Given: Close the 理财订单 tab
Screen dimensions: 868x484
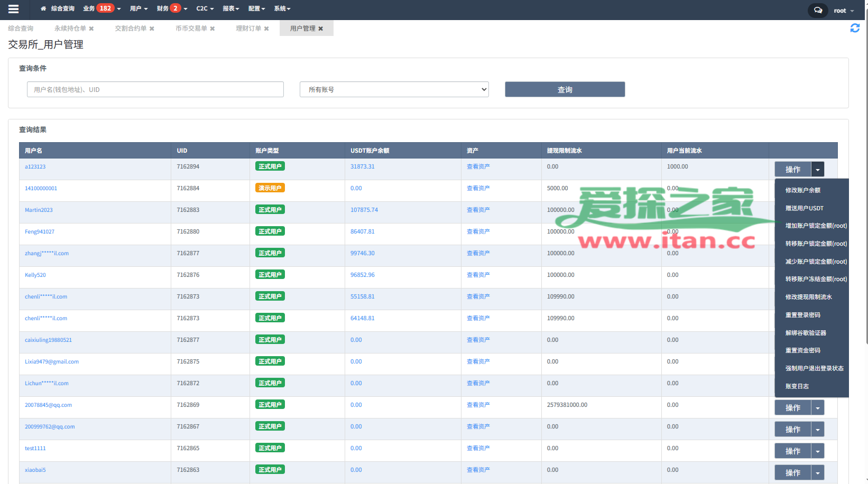Looking at the screenshot, I should click(266, 29).
